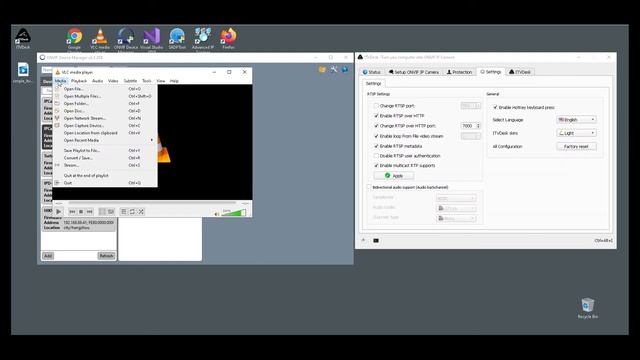Viewport: 640px width, 360px height.
Task: Open VLC Audio menu
Action: click(x=98, y=81)
